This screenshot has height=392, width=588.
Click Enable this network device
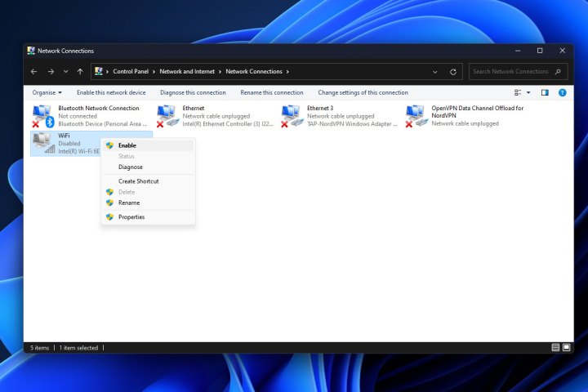(111, 92)
